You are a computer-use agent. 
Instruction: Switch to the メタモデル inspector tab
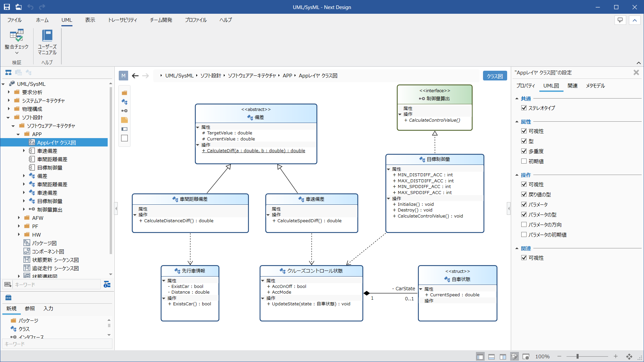pyautogui.click(x=595, y=86)
